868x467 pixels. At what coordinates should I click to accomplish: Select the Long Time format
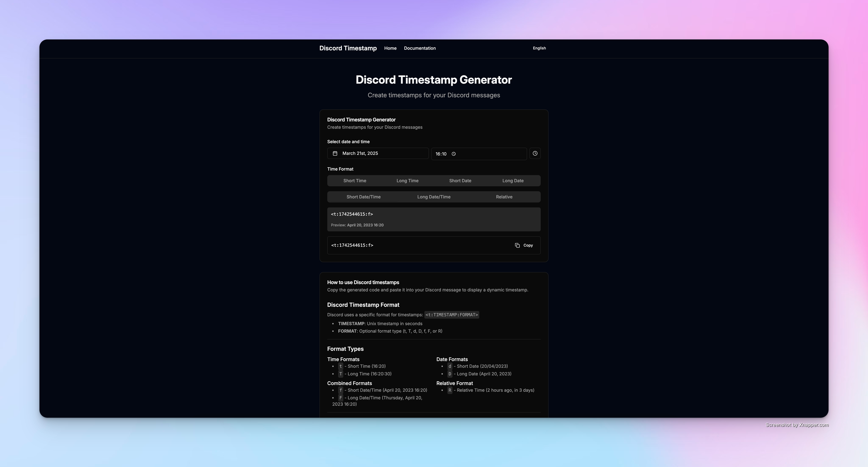pos(407,181)
